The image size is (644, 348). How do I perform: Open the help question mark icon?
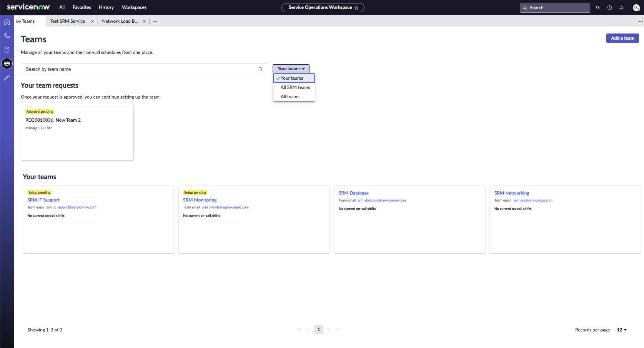609,8
